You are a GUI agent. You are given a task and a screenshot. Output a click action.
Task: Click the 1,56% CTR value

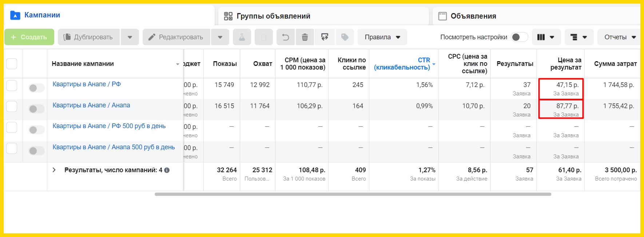(424, 85)
